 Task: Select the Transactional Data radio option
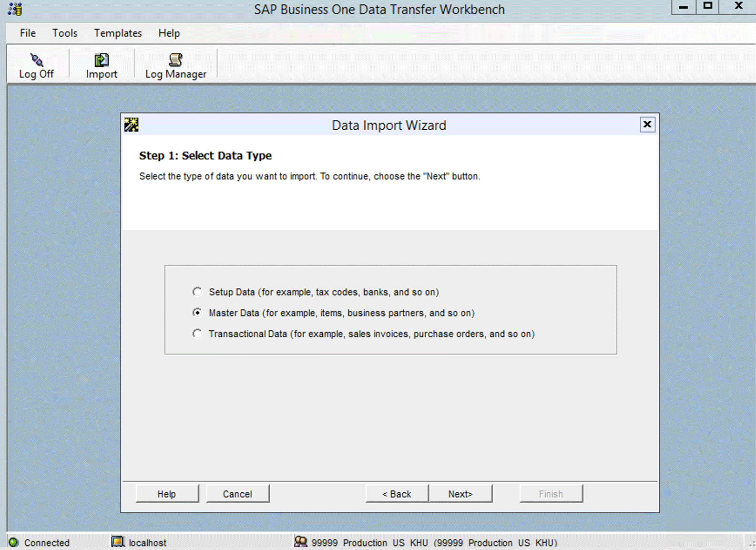[197, 333]
